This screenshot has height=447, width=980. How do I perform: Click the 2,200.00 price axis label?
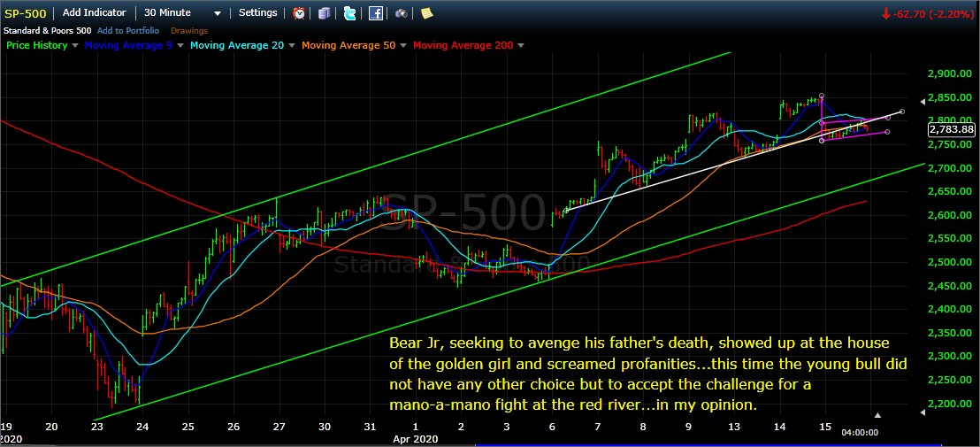click(x=952, y=404)
